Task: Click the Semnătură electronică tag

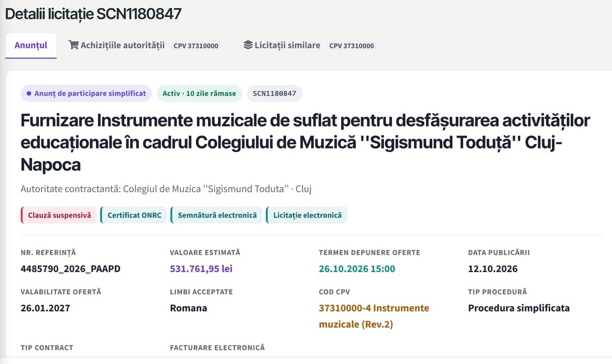Action: tap(217, 215)
